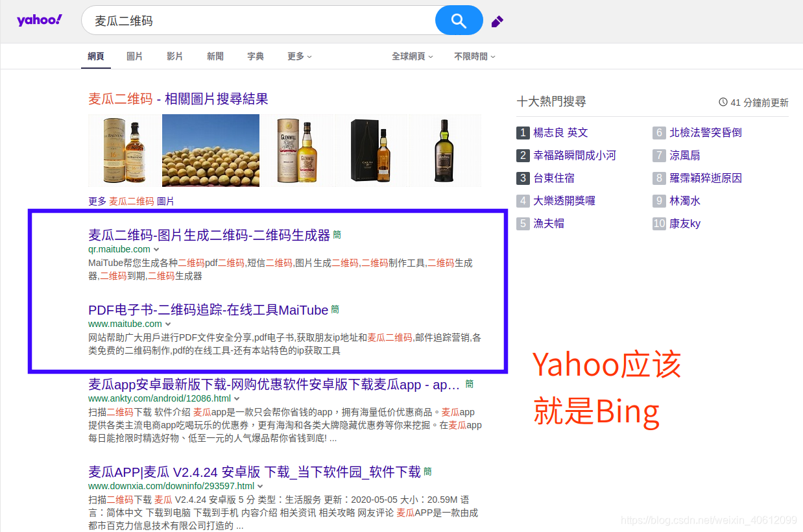Click the Yahoo logo
Image resolution: width=803 pixels, height=532 pixels.
tap(40, 20)
